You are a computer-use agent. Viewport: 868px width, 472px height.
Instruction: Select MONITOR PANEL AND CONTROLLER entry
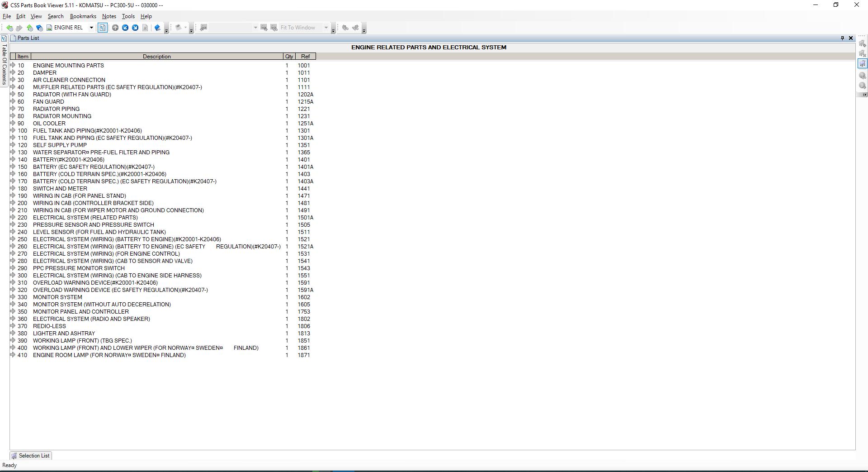(x=81, y=312)
